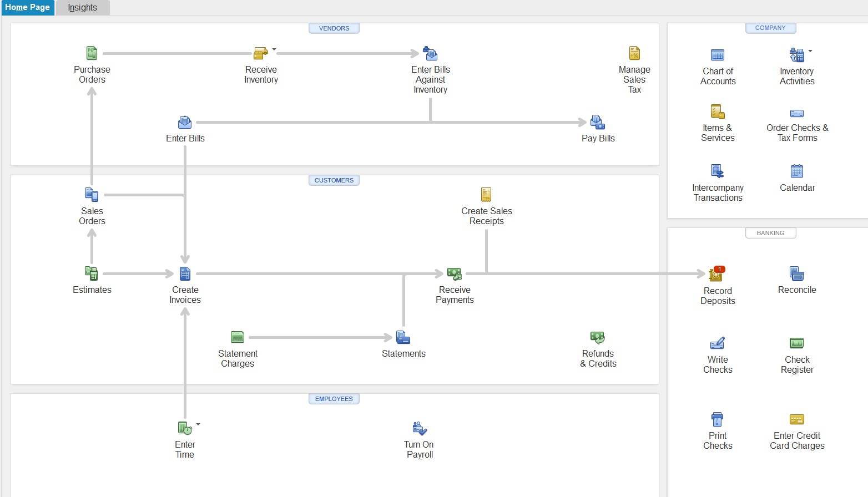The height and width of the screenshot is (497, 868).
Task: Click the Customers section button
Action: [334, 180]
